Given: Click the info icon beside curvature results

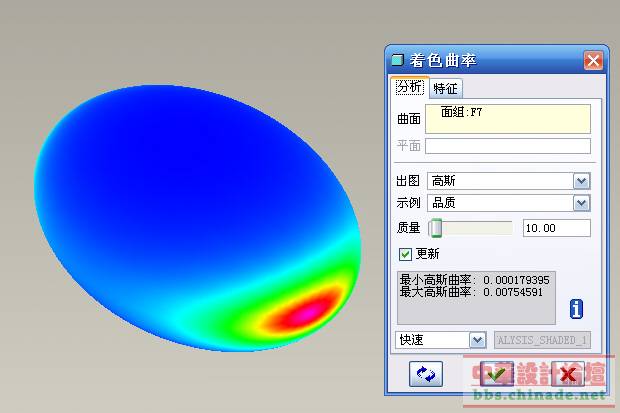Looking at the screenshot, I should tap(576, 309).
